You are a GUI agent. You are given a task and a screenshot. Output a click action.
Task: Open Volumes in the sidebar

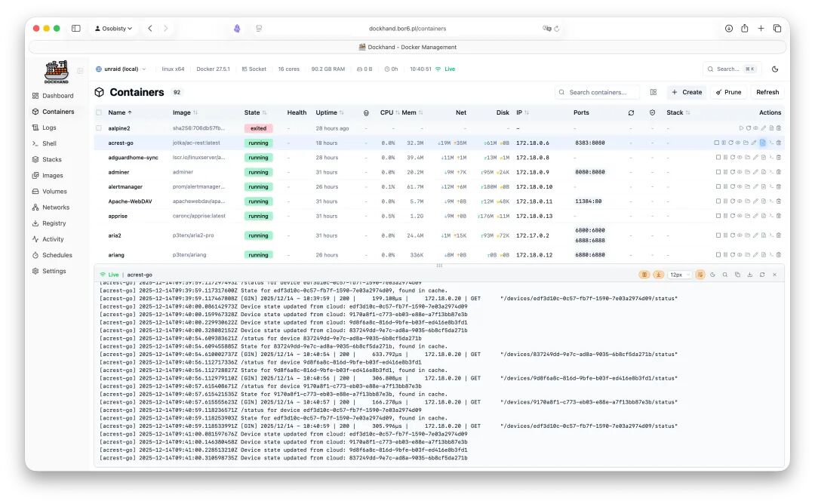coord(49,191)
